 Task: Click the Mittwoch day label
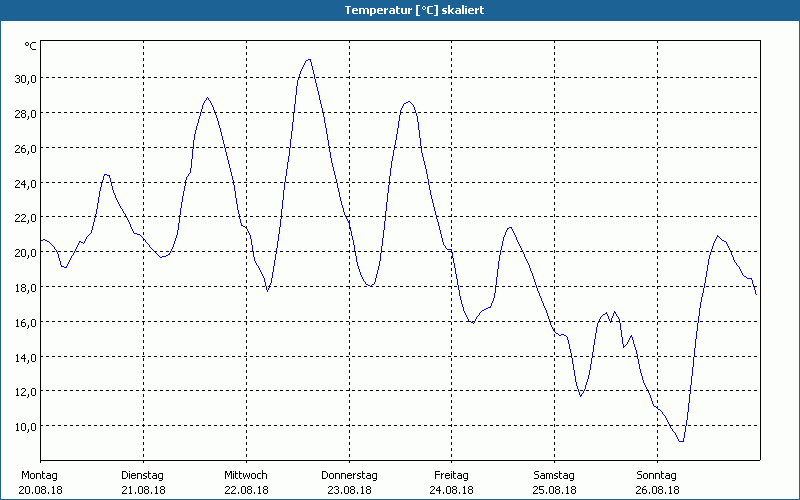point(246,475)
